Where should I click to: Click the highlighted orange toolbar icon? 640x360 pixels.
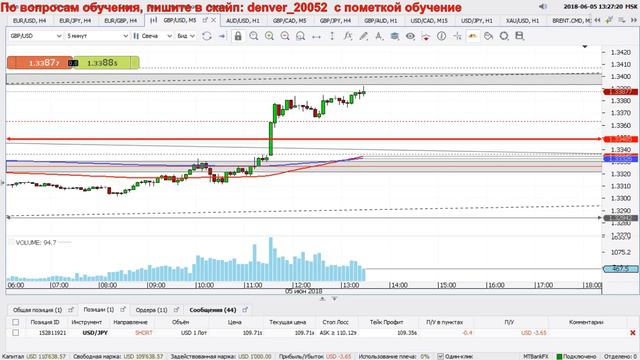[x=473, y=36]
